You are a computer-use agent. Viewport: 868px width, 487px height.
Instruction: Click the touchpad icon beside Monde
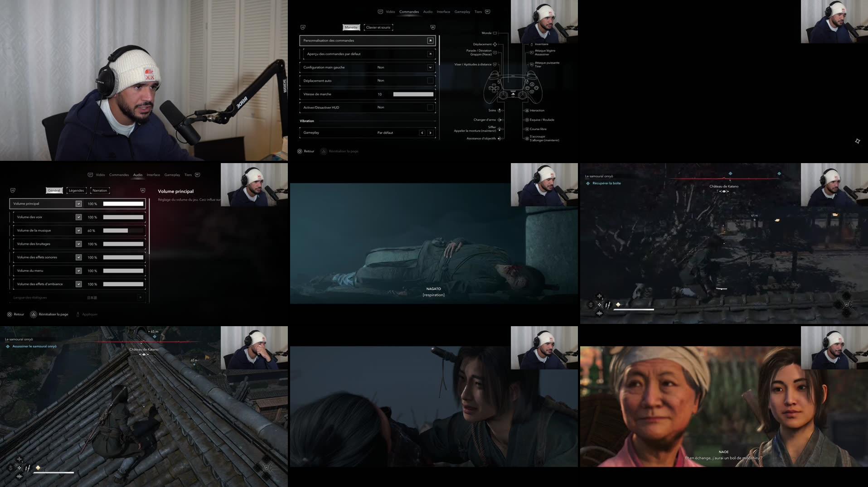click(x=495, y=33)
